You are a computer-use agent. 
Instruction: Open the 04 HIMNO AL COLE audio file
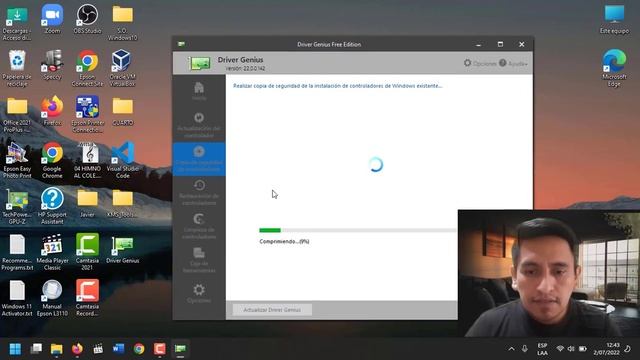(87, 160)
